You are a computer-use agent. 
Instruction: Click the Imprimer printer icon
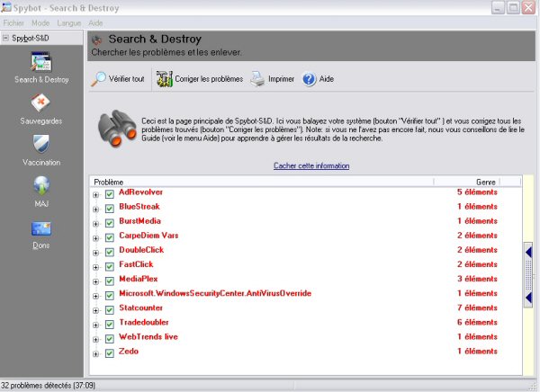click(x=257, y=79)
